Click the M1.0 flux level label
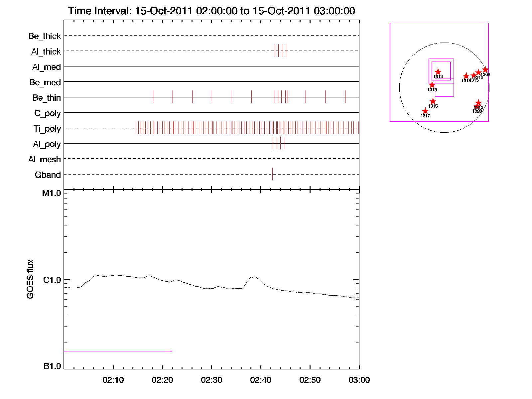Viewport: 532px width, 399px height. 52,193
